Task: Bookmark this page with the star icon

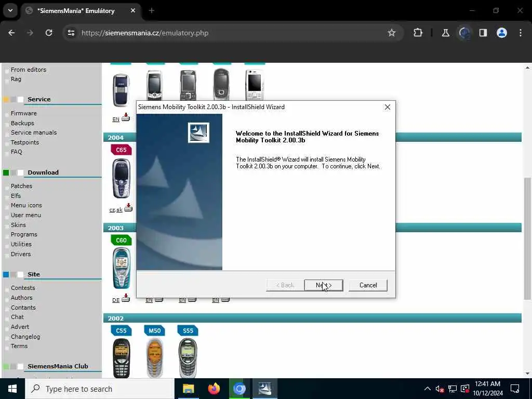Action: click(x=392, y=33)
